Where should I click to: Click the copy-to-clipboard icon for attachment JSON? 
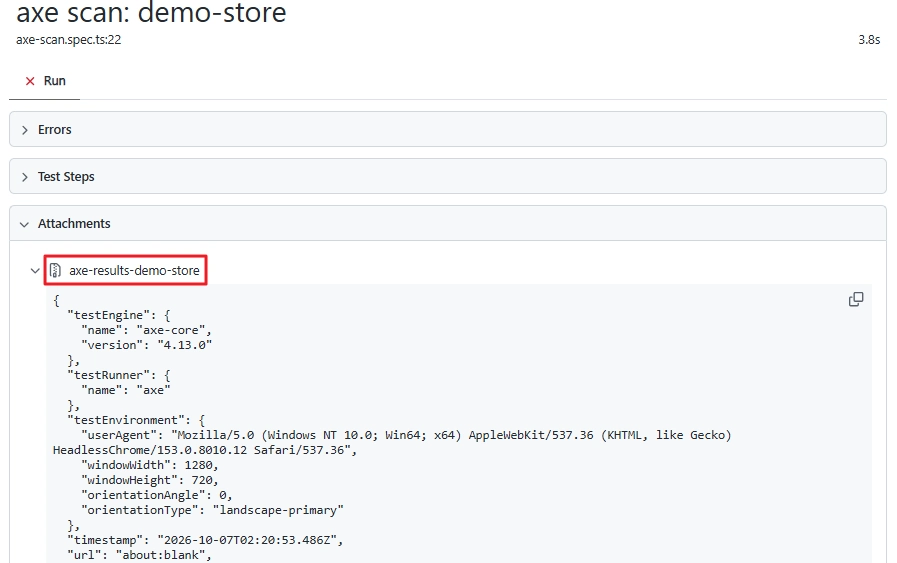coord(856,299)
